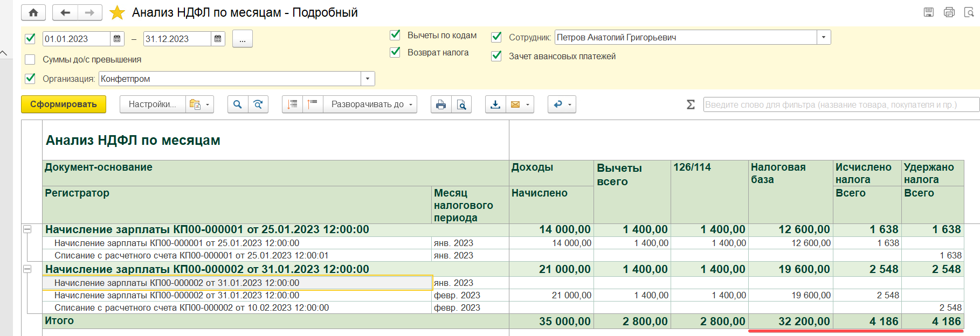Enable the 'Суммы до/с превышения' checkbox
Viewport: 980px width, 336px height.
coord(30,60)
